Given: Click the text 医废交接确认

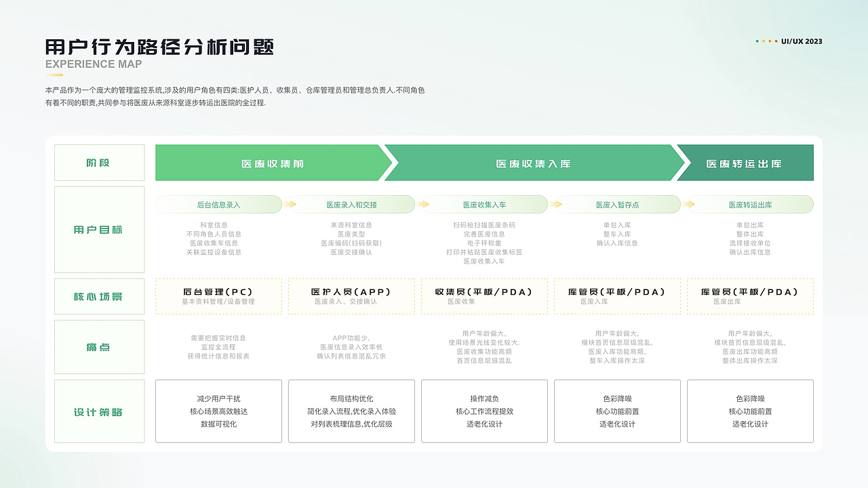Looking at the screenshot, I should (x=351, y=252).
